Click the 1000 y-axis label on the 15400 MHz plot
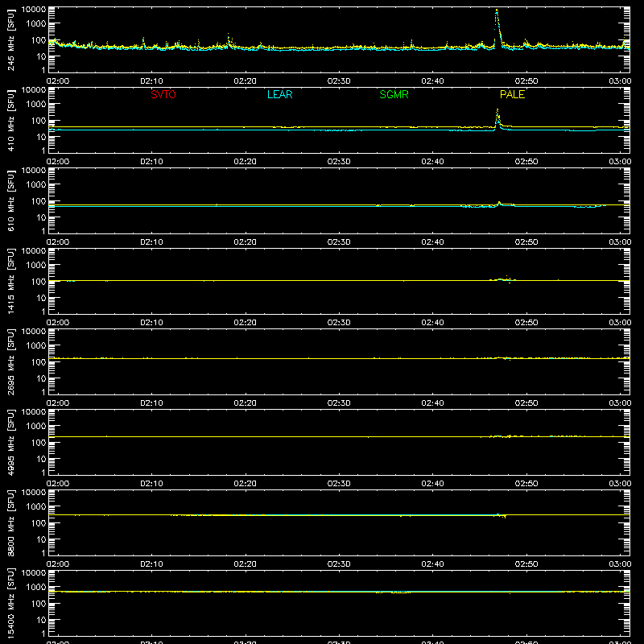This screenshot has height=644, width=644. click(36, 588)
